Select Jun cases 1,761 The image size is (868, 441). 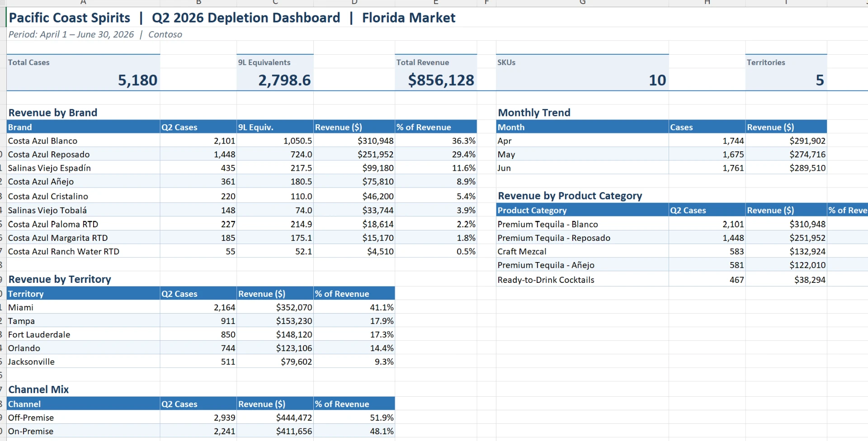pyautogui.click(x=707, y=168)
